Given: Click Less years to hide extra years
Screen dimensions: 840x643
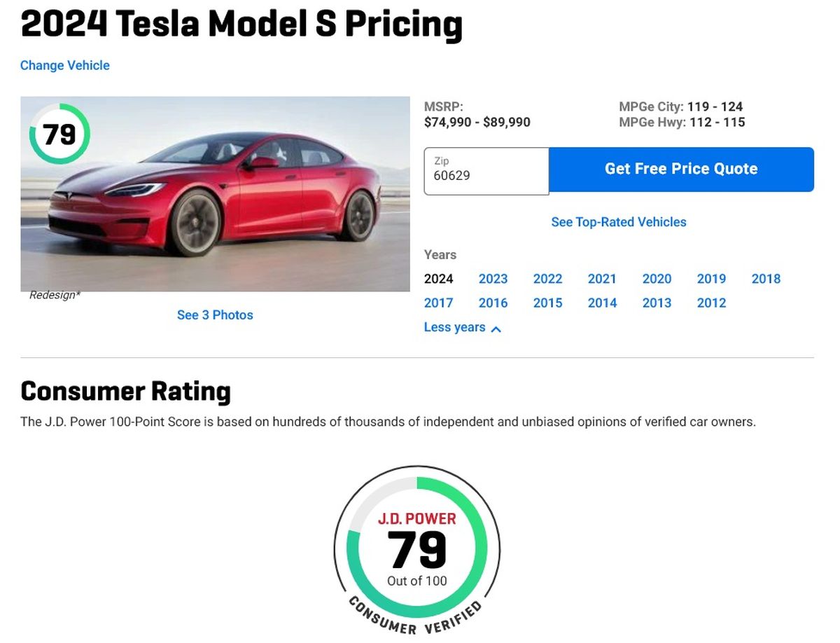Looking at the screenshot, I should point(454,327).
